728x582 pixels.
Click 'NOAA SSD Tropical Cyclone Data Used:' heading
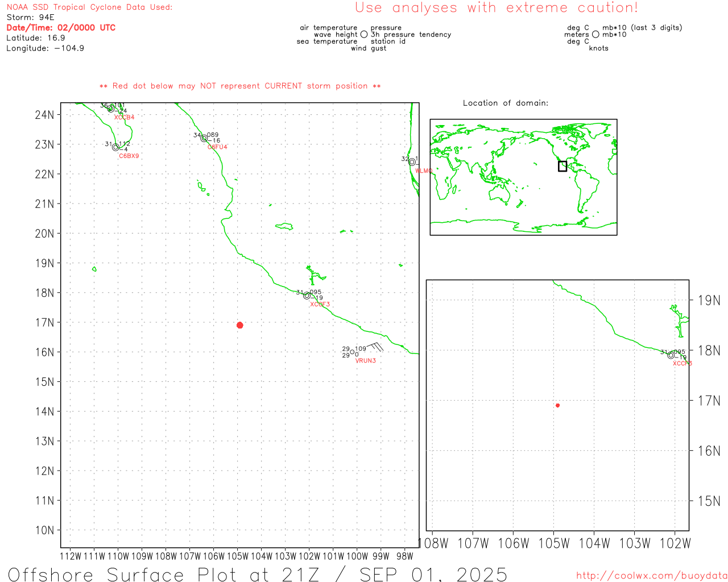click(x=89, y=7)
